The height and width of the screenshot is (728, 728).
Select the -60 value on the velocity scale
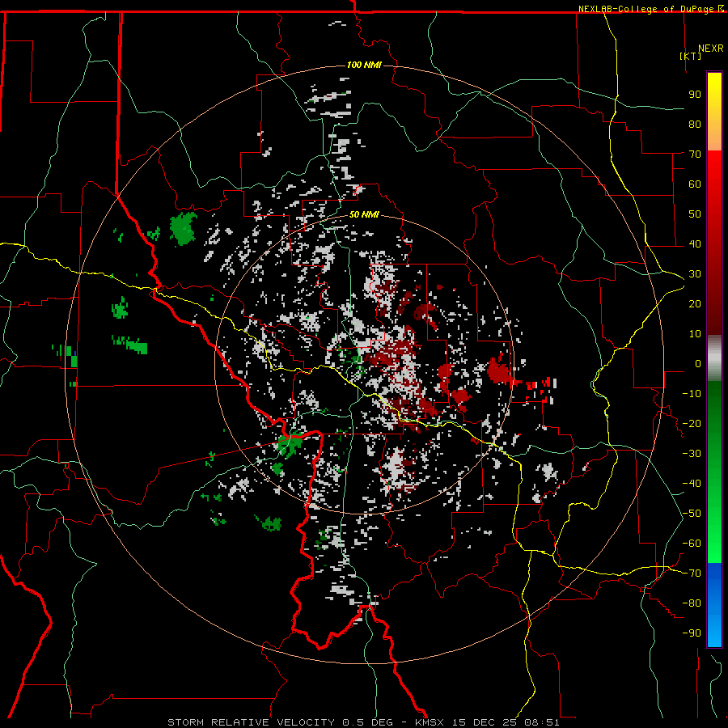(692, 544)
